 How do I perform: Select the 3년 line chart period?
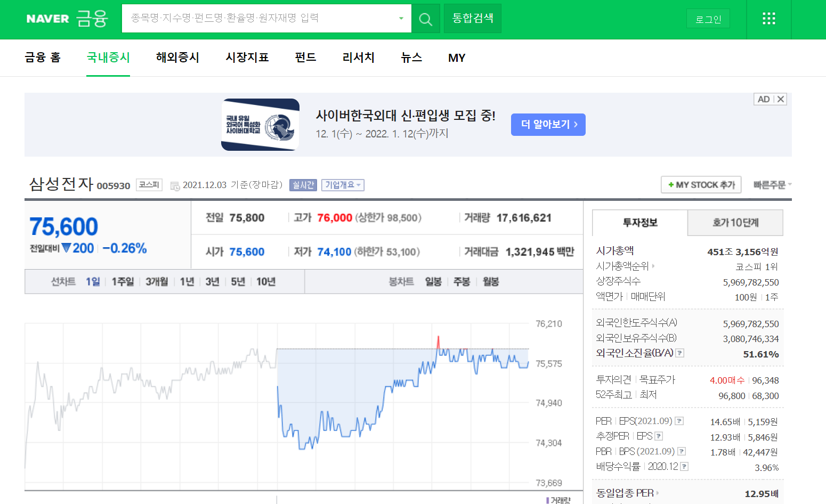point(213,281)
